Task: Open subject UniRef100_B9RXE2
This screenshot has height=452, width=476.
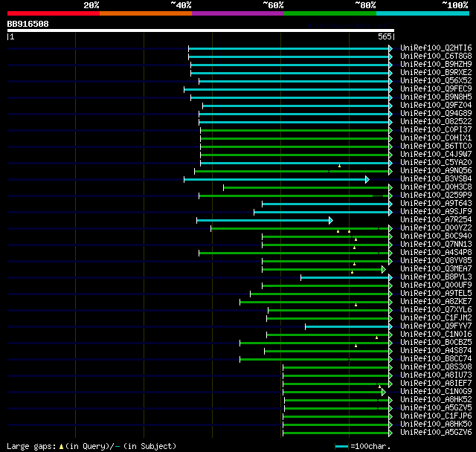Action: click(x=436, y=73)
